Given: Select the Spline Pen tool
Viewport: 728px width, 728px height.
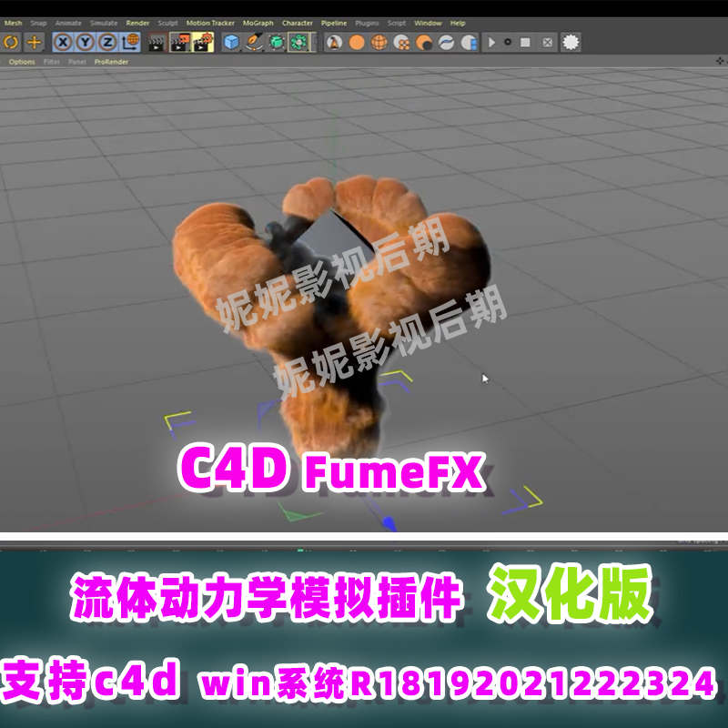Looking at the screenshot, I should [254, 42].
